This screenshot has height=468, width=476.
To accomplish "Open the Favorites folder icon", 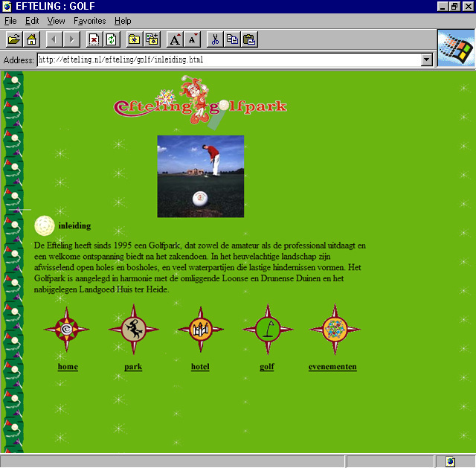I will tap(134, 39).
